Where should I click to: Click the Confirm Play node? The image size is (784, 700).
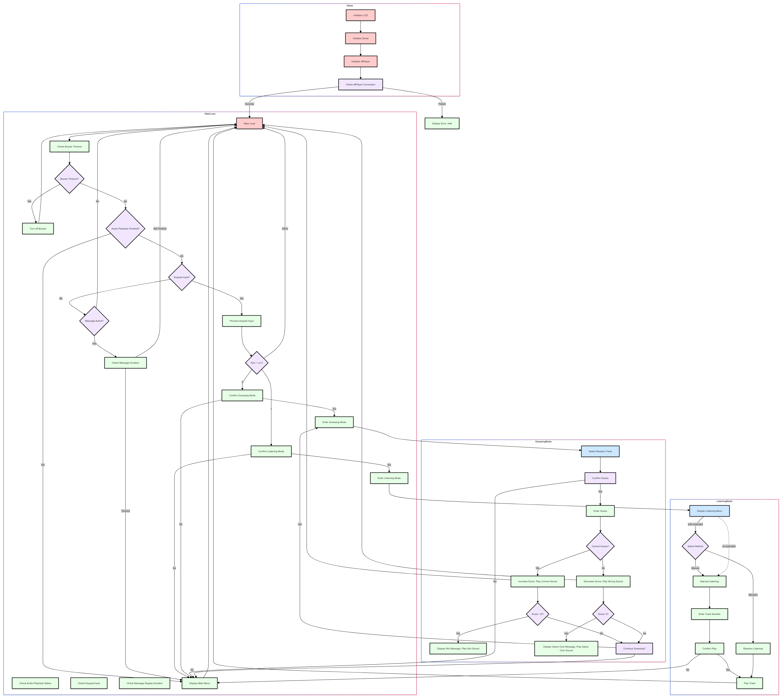pos(709,649)
